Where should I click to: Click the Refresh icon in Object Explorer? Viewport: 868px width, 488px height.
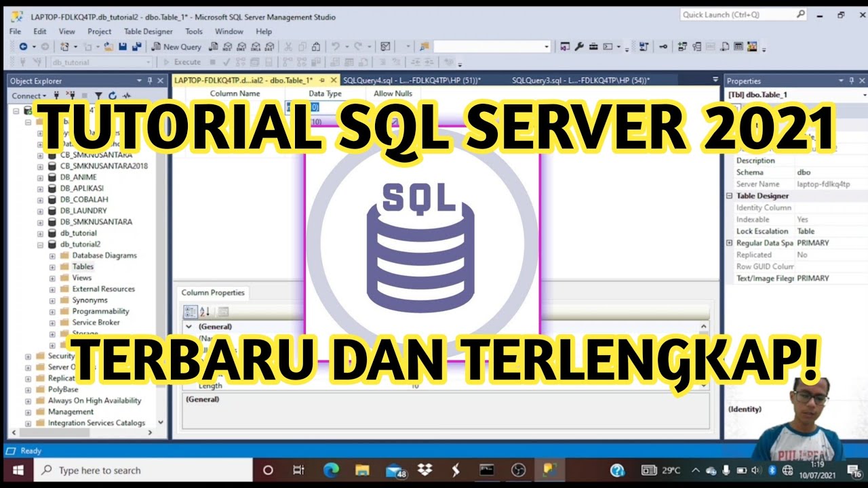(x=113, y=96)
